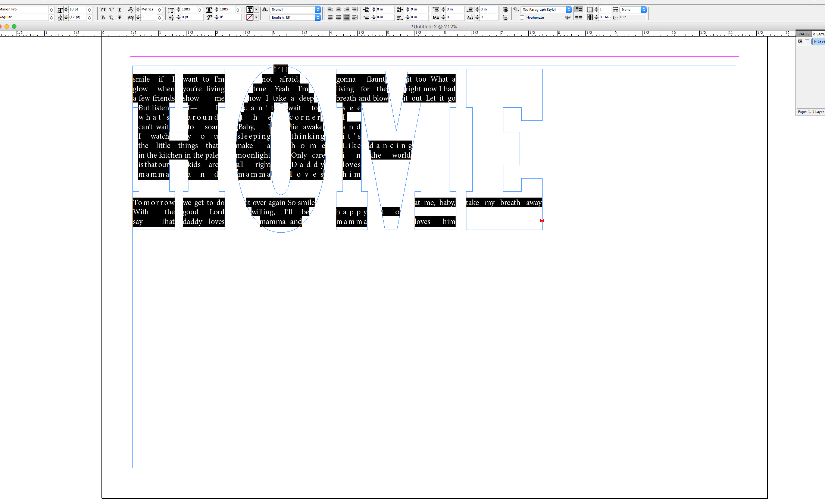Viewport: 825px width, 504px height.
Task: Click the tracking value field
Action: pos(149,18)
